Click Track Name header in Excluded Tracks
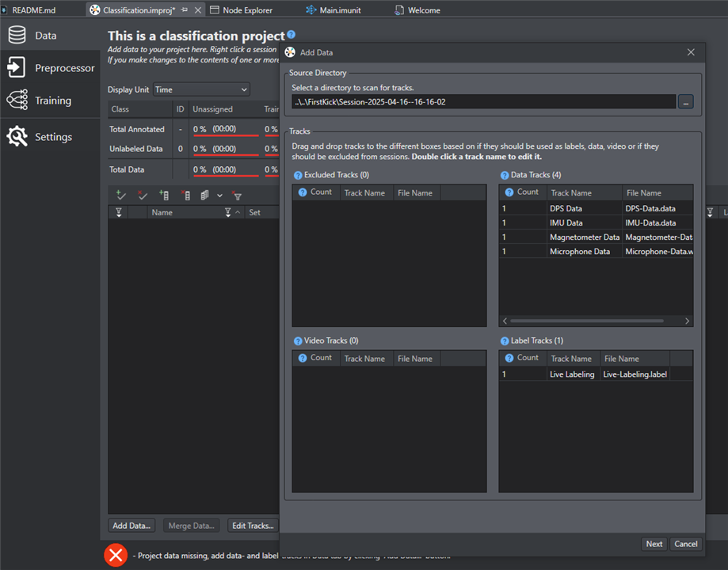Viewport: 728px width, 570px height. pos(367,192)
